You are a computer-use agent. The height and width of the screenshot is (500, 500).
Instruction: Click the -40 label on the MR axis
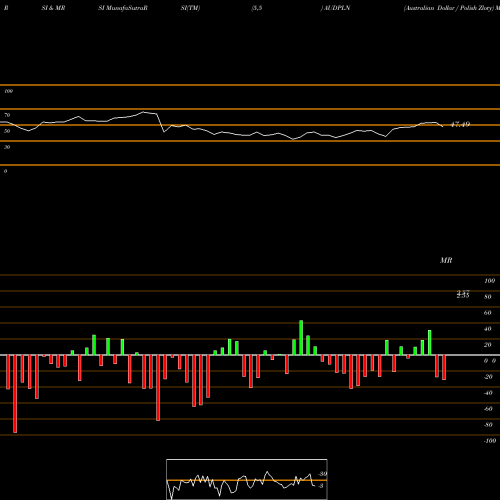488,393
